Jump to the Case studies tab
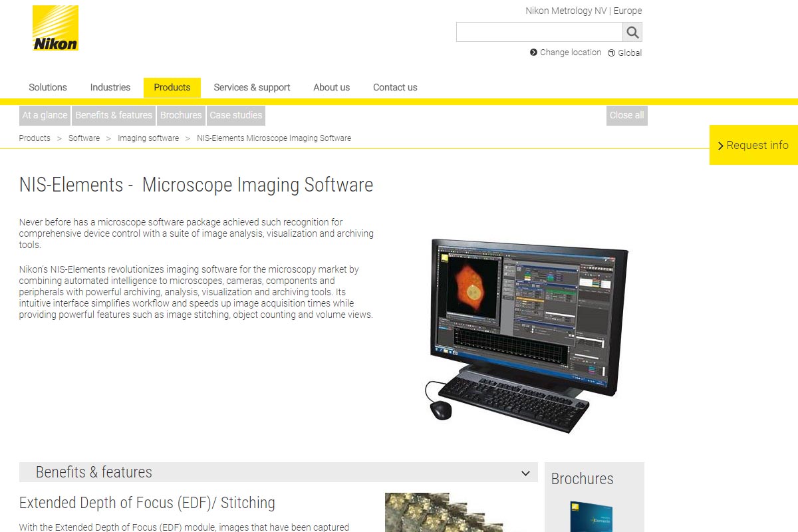Image resolution: width=798 pixels, height=532 pixels. point(236,115)
